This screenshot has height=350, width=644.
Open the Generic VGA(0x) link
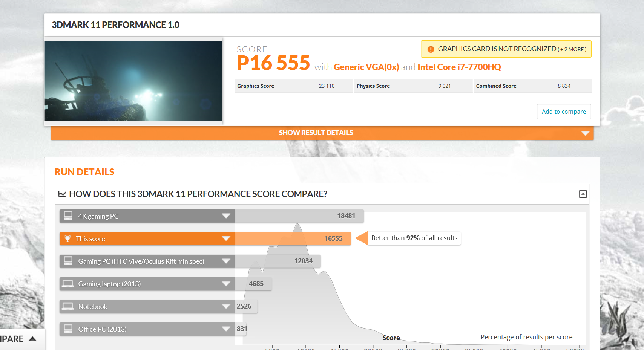tap(366, 67)
